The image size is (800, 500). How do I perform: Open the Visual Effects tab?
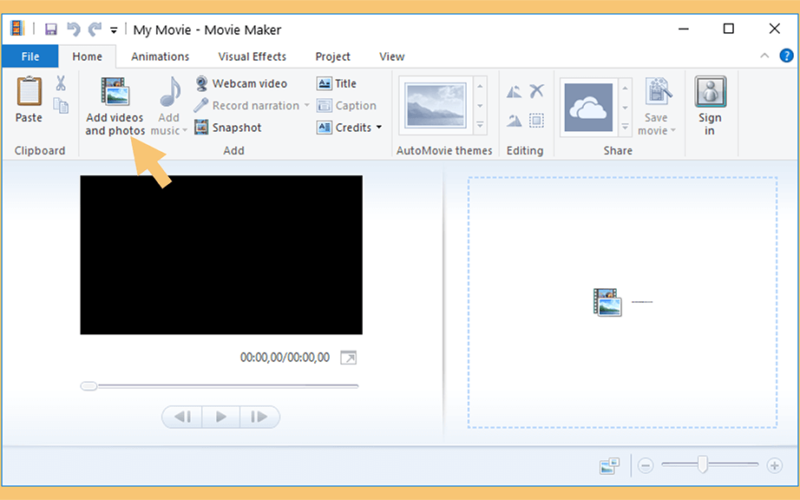point(252,57)
